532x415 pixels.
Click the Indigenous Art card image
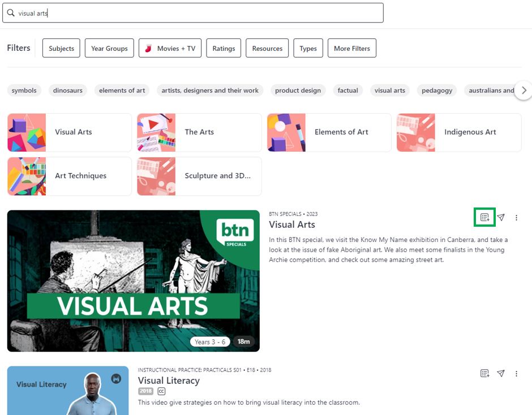416,132
